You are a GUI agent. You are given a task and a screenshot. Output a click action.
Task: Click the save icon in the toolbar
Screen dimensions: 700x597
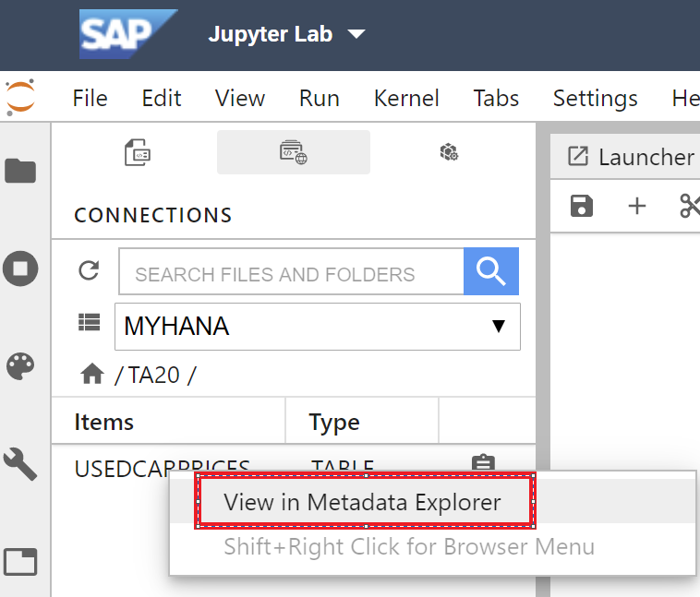point(582,206)
